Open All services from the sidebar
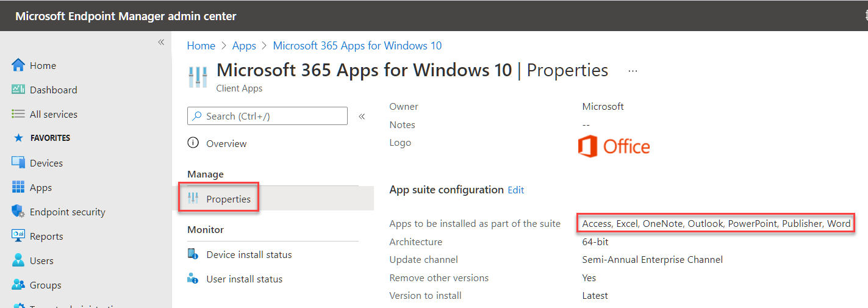The height and width of the screenshot is (308, 868). pyautogui.click(x=54, y=114)
